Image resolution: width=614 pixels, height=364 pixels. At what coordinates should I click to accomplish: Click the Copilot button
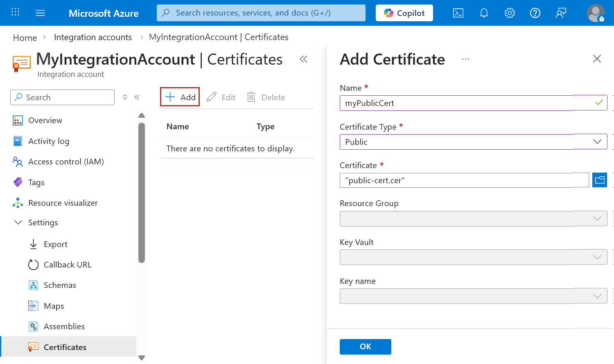[404, 13]
